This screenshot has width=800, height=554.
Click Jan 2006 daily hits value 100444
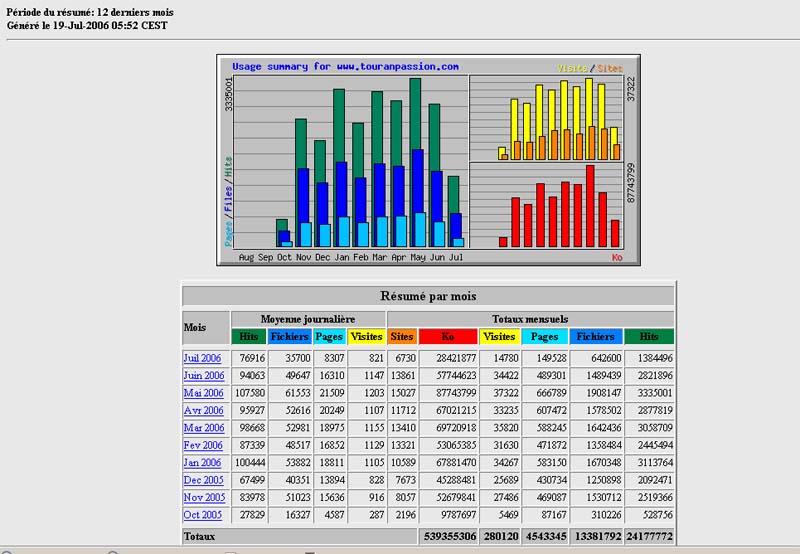(250, 462)
